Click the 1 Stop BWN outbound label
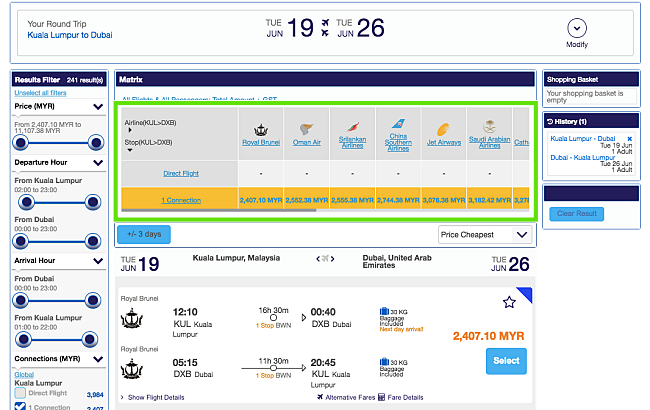 (273, 325)
